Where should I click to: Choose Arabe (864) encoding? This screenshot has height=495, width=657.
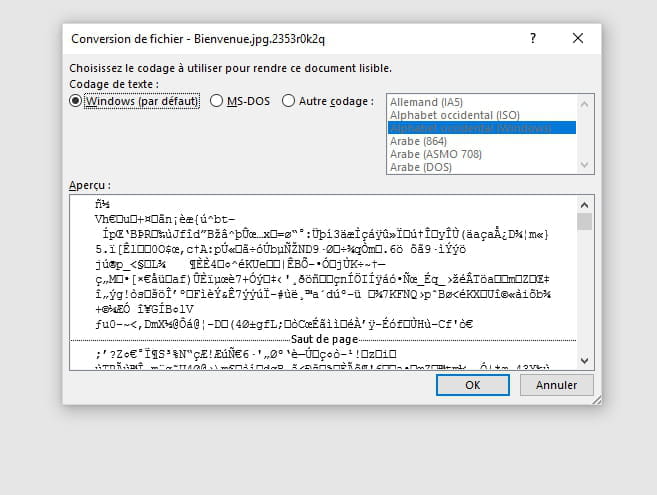pos(420,141)
